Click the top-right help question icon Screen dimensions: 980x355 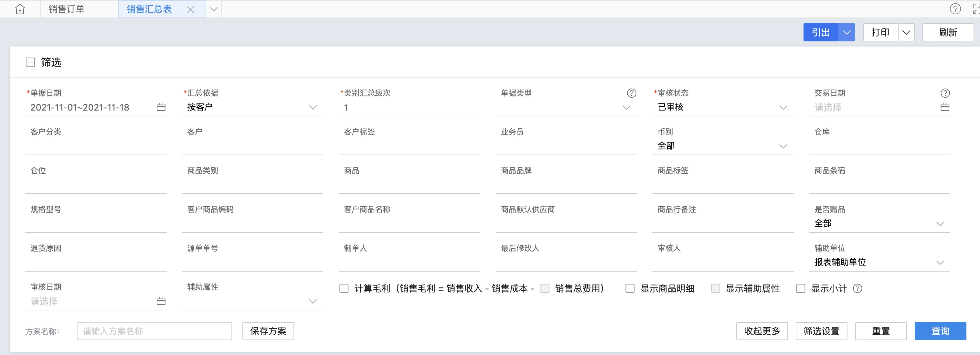click(x=955, y=9)
